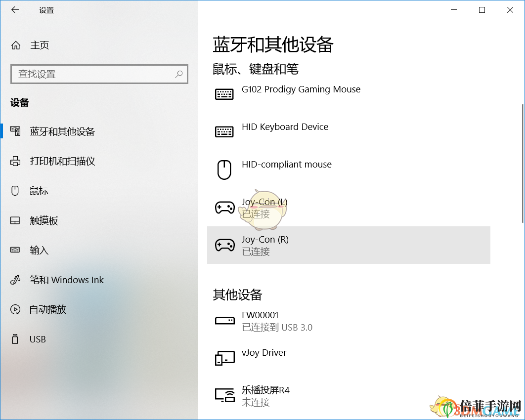Viewport: 525px width, 420px height.
Task: Select 自动播放 in sidebar
Action: (x=48, y=310)
